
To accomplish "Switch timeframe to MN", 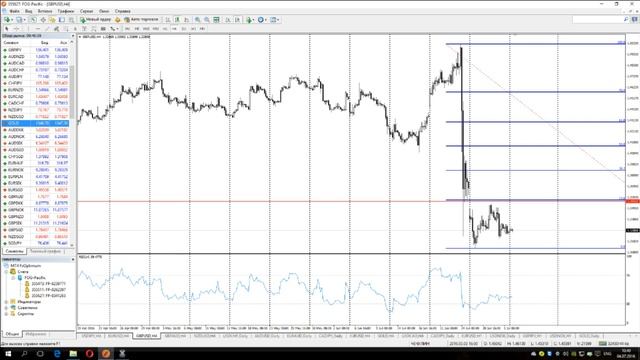I will point(202,29).
